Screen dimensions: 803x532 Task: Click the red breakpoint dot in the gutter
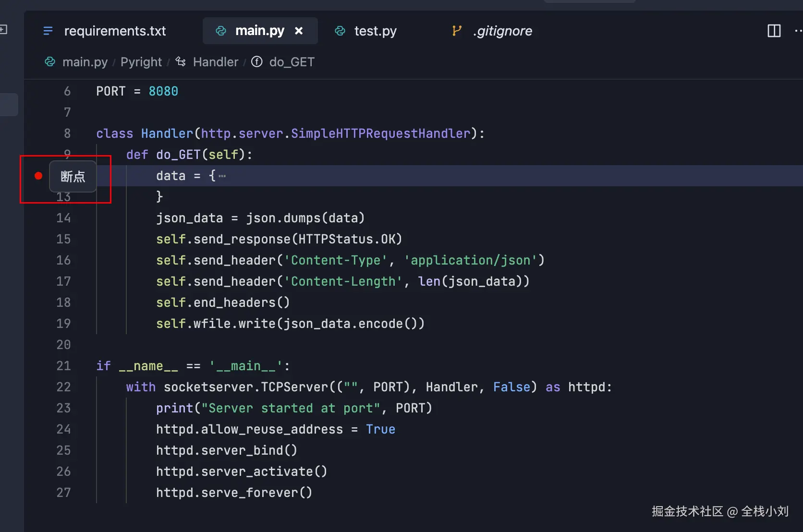coord(38,176)
